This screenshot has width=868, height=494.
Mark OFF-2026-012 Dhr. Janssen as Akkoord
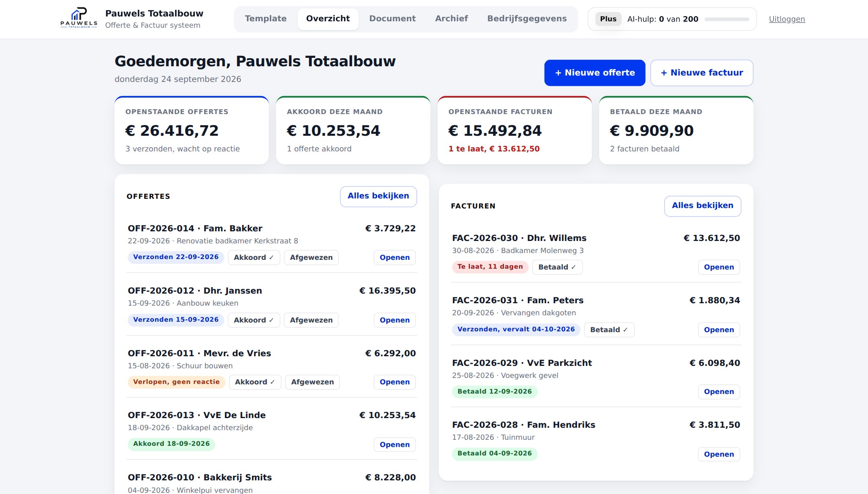coord(254,320)
